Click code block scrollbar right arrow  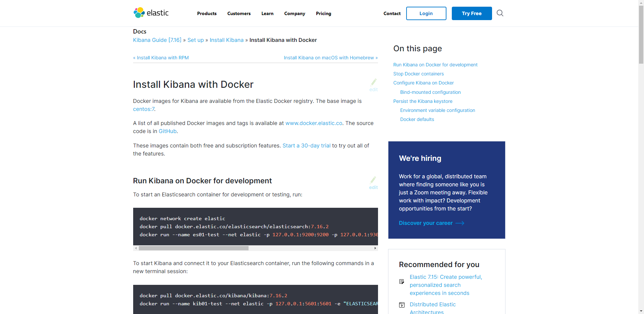[375, 248]
